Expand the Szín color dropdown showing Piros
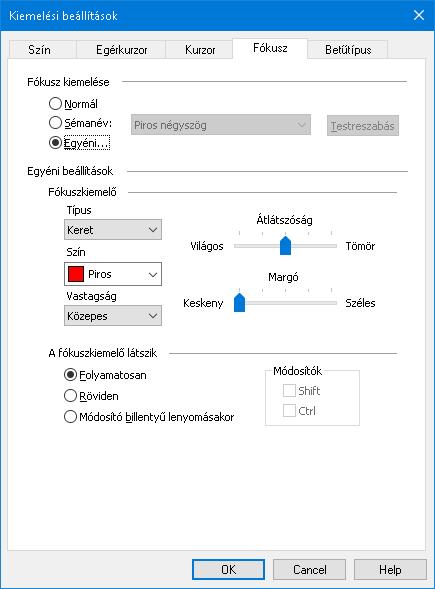 coord(113,274)
